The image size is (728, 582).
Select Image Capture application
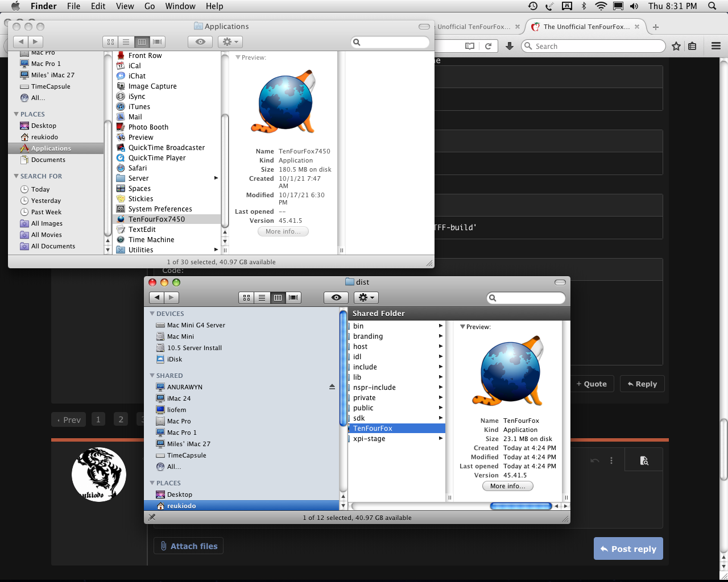[152, 86]
